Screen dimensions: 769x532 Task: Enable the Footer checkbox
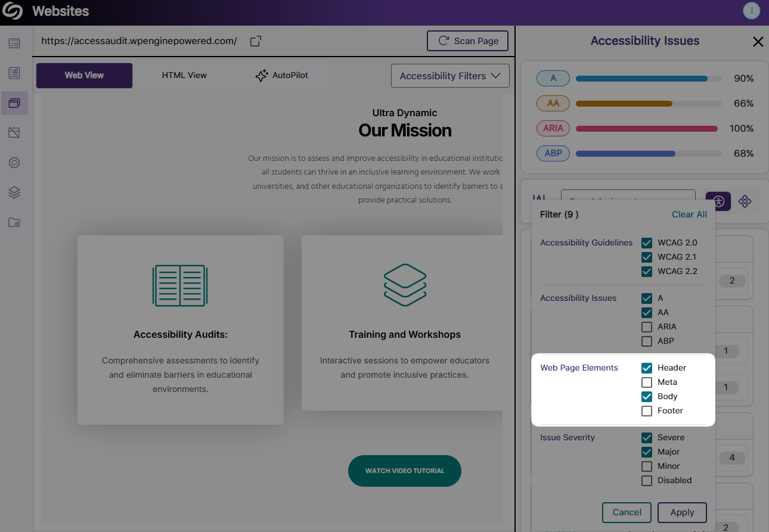647,411
